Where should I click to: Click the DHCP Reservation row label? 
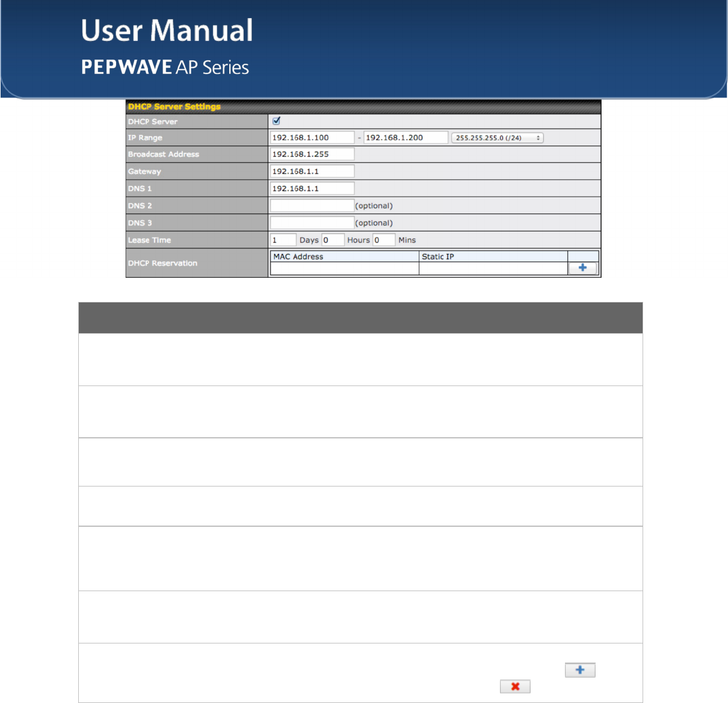(162, 263)
